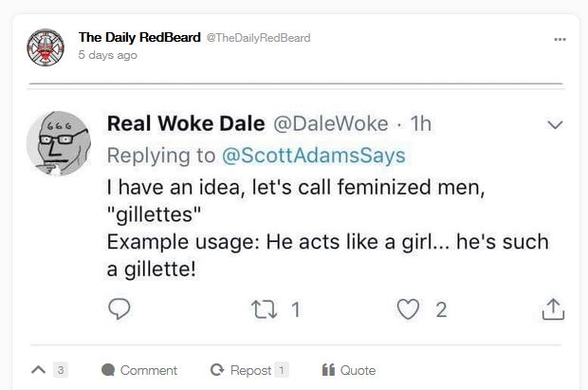Click the @TheDailyRedBeard handle

pyautogui.click(x=258, y=38)
